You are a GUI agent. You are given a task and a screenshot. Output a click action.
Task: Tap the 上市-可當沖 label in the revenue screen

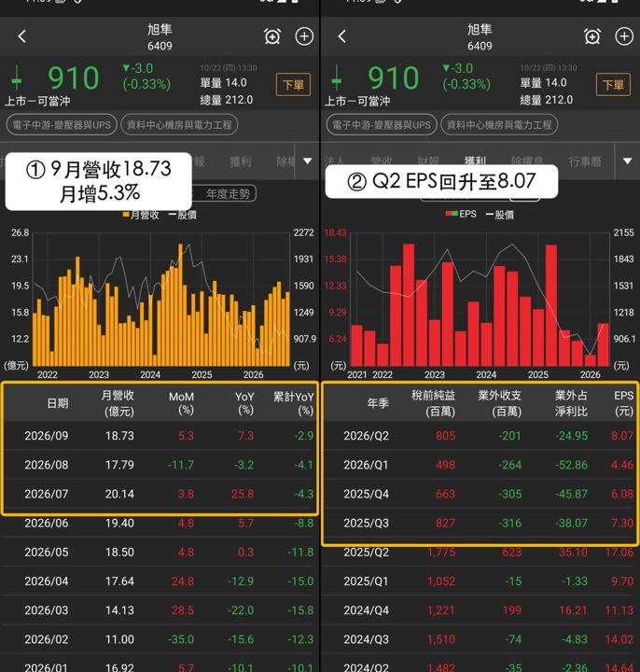click(x=37, y=101)
